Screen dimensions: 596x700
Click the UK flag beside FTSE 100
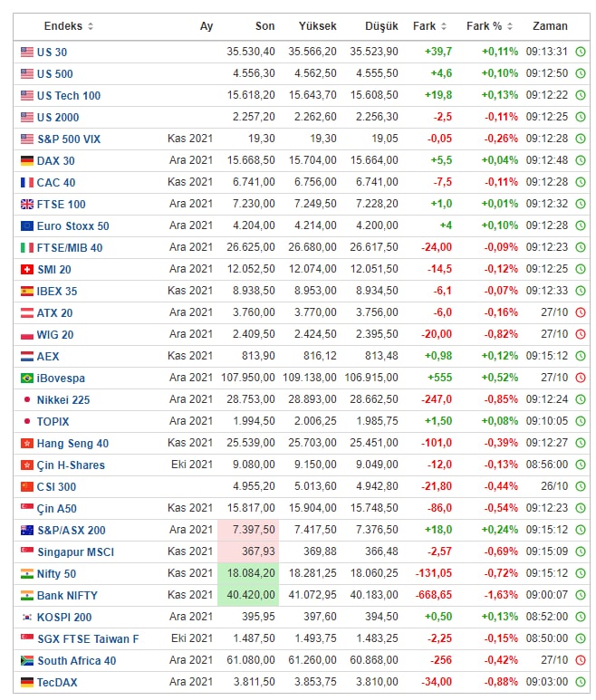click(x=27, y=205)
